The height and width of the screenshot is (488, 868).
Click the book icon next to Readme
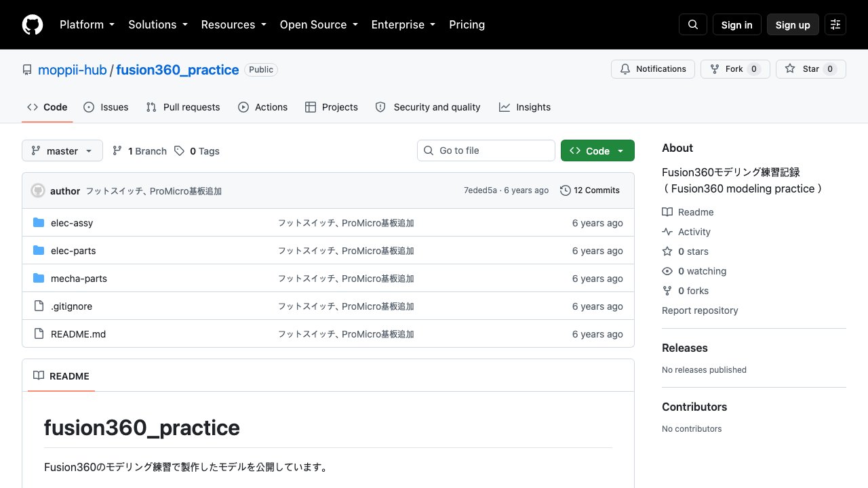(667, 212)
